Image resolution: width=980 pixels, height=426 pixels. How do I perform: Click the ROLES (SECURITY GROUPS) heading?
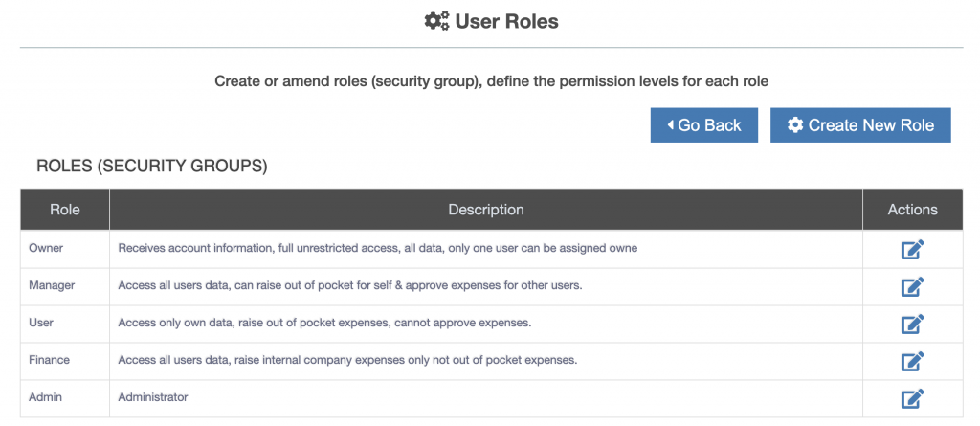(x=152, y=166)
